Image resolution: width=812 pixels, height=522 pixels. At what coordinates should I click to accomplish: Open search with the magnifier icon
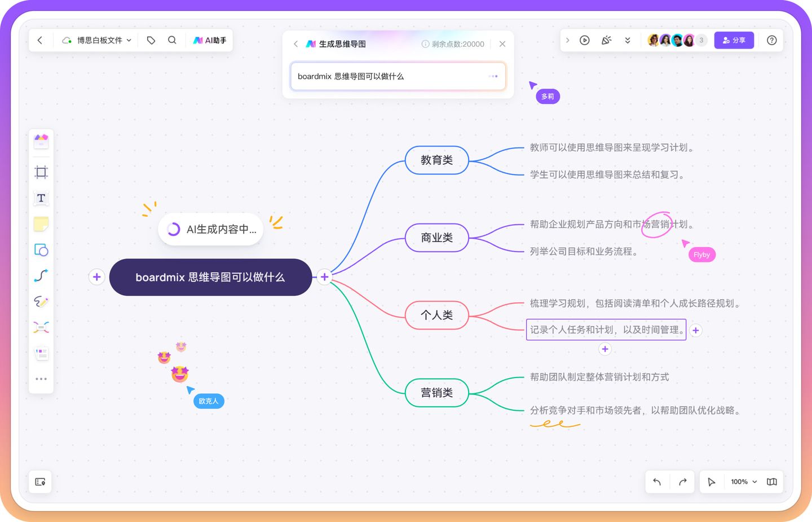(172, 40)
